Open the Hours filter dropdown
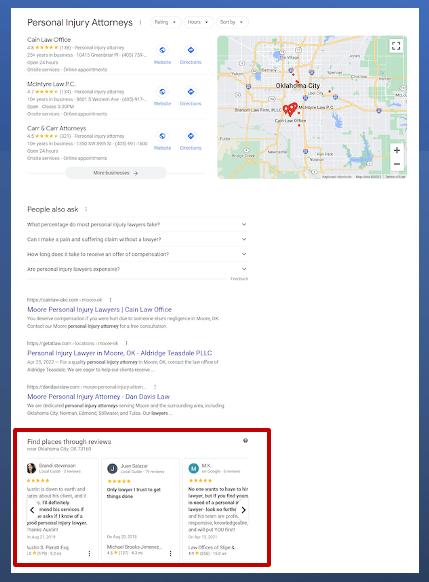This screenshot has height=582, width=429. [x=199, y=22]
